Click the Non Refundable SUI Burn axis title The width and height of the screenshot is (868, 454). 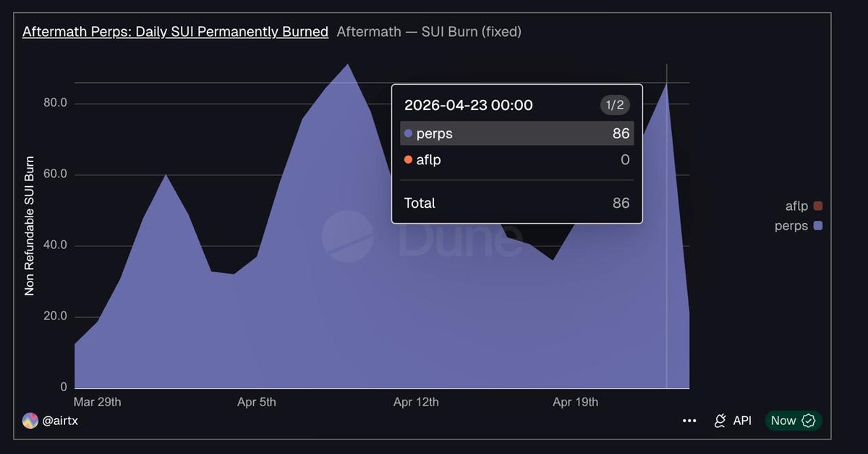tap(30, 226)
